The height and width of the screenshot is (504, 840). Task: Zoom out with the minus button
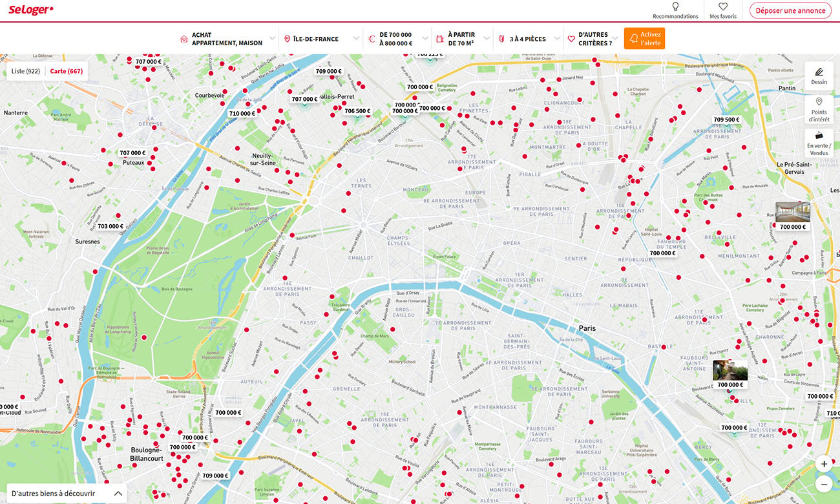(824, 483)
